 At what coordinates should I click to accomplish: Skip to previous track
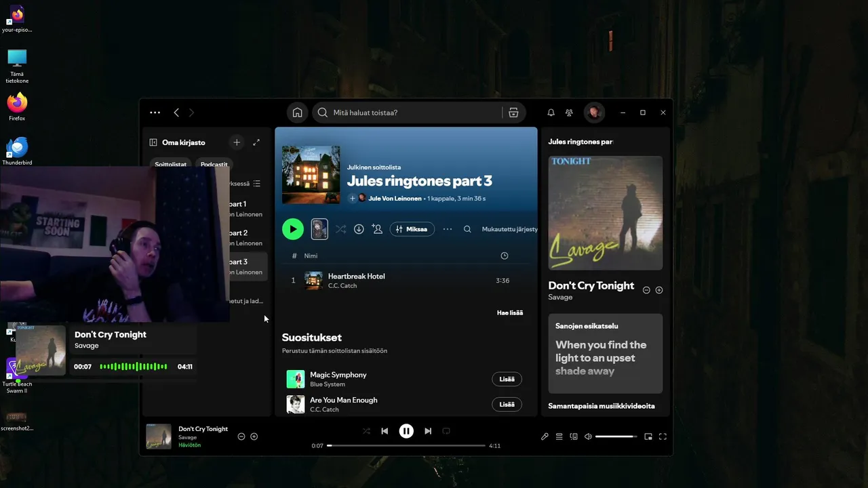pyautogui.click(x=384, y=431)
